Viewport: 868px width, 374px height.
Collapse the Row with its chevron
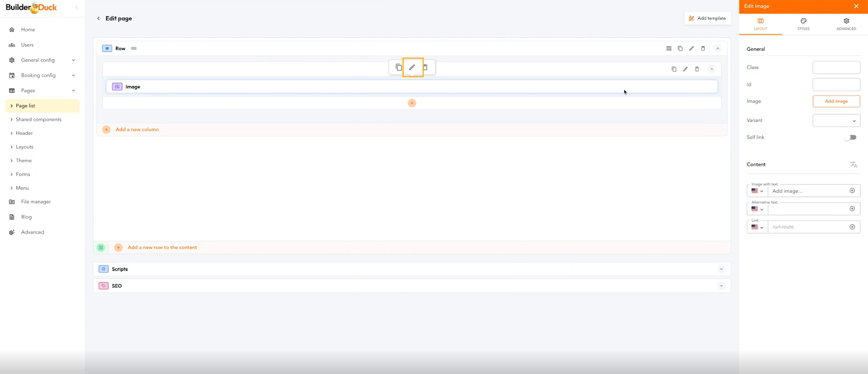coord(718,48)
